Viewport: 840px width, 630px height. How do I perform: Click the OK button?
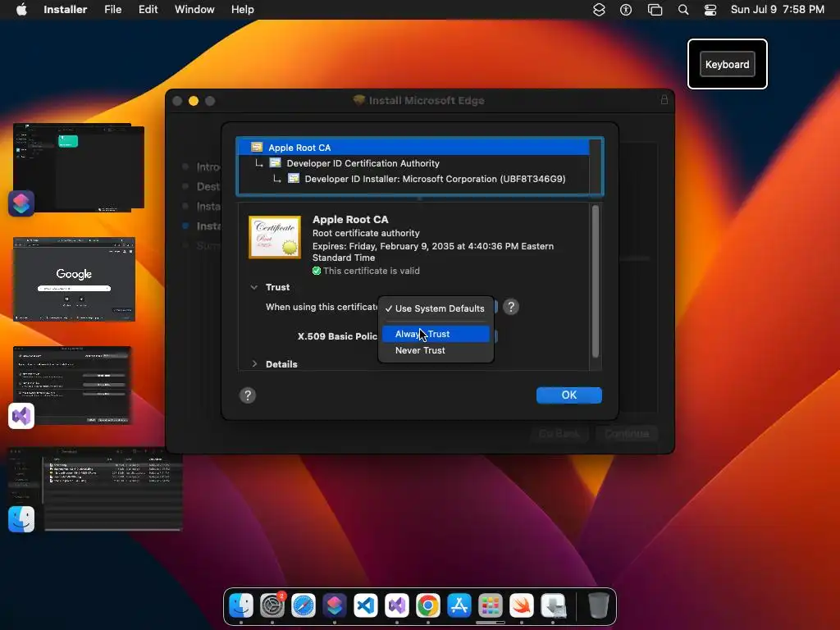[x=569, y=395]
